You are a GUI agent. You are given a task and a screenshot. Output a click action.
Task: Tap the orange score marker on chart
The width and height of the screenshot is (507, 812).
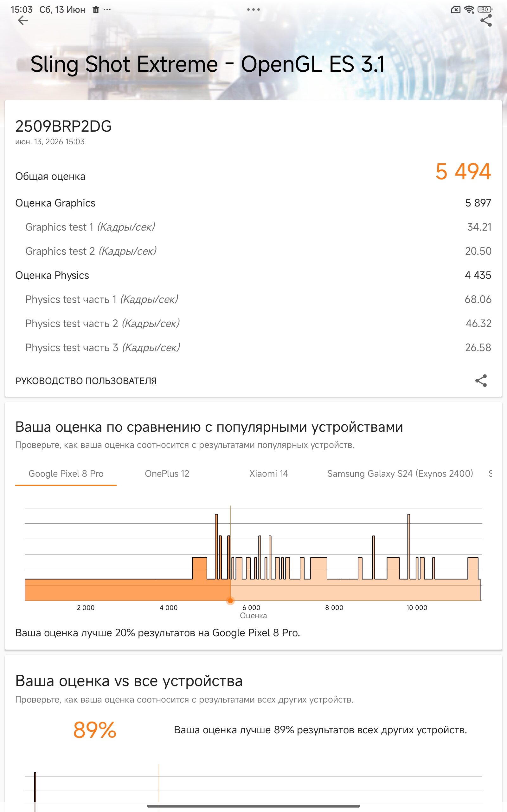230,601
